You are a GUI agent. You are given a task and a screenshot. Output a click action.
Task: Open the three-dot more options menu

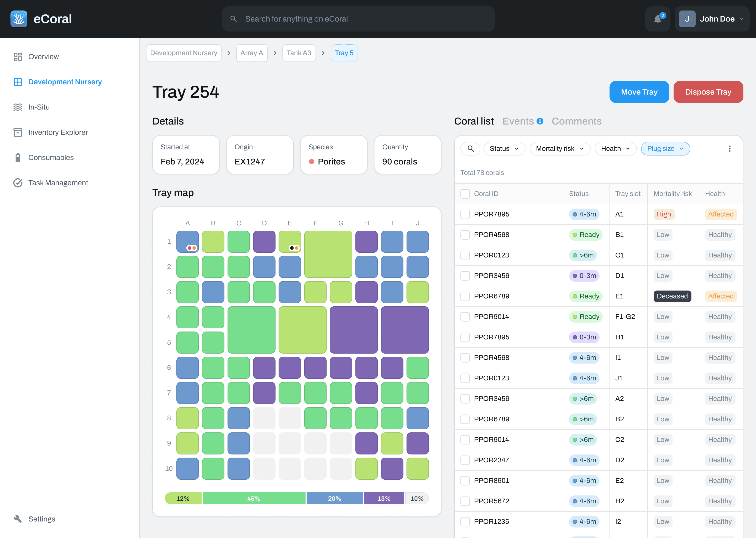pyautogui.click(x=729, y=148)
